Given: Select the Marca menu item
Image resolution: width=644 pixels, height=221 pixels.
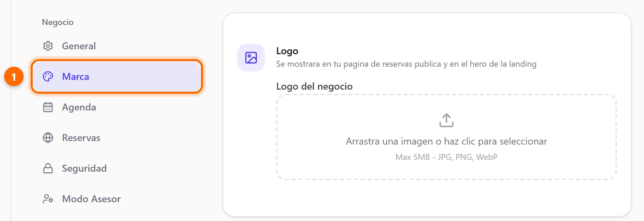Looking at the screenshot, I should tap(117, 76).
